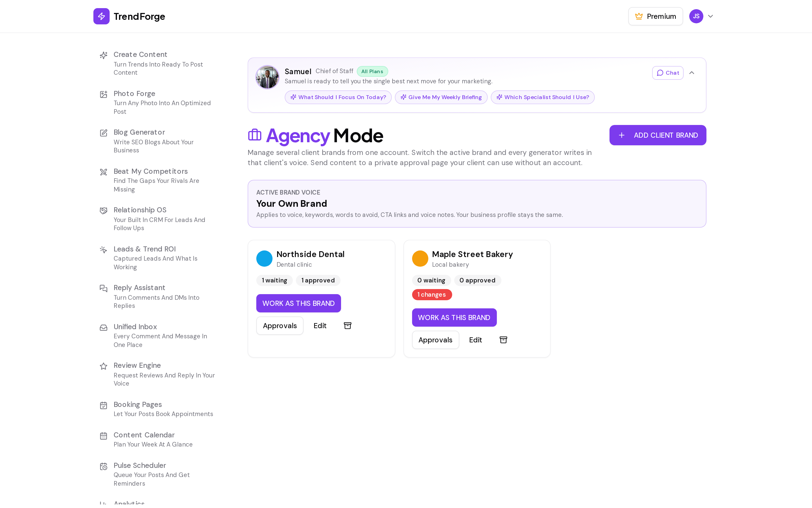This screenshot has height=508, width=812.
Task: Click the TrendForge lightning logo icon
Action: pos(101,16)
